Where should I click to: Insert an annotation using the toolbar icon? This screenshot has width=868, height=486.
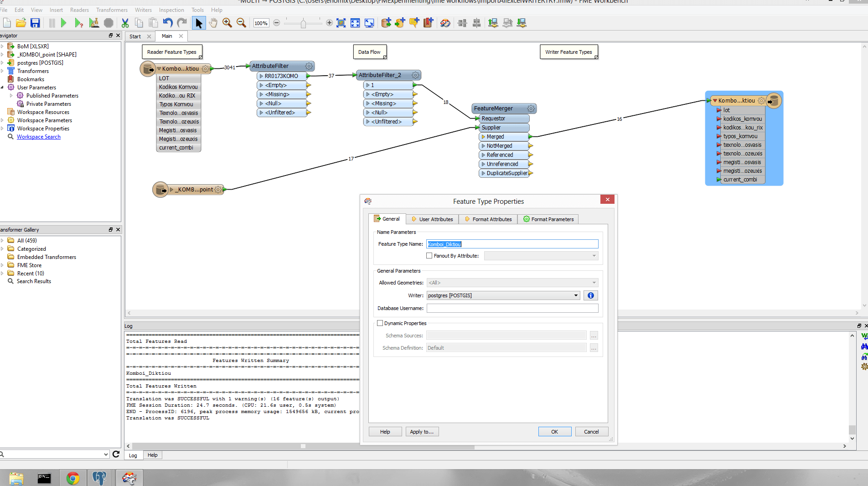[x=414, y=23]
